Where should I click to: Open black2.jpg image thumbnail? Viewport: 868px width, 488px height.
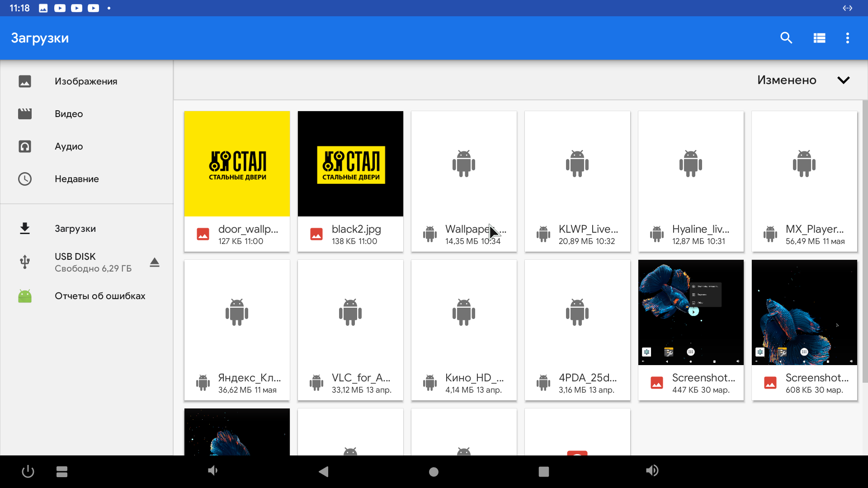pyautogui.click(x=350, y=164)
